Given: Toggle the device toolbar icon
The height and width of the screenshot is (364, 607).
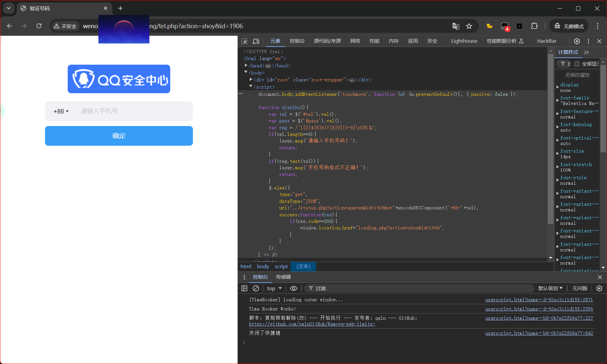Looking at the screenshot, I should click(256, 41).
